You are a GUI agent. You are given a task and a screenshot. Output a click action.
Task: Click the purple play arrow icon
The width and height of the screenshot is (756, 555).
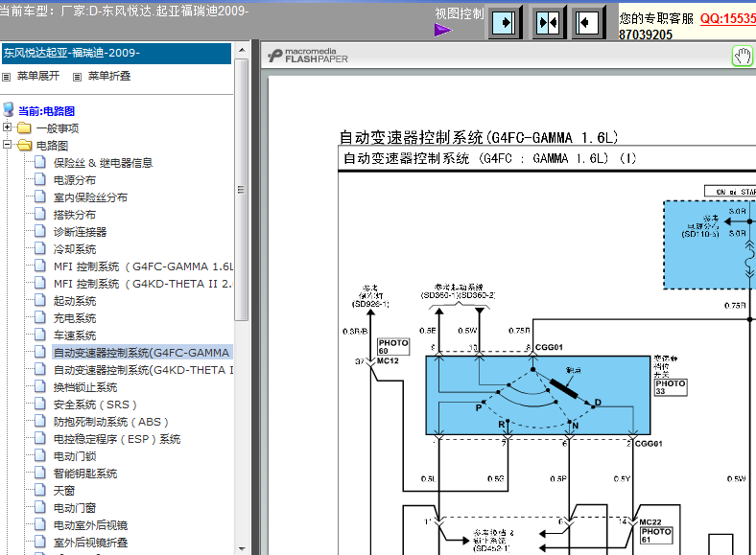tap(442, 31)
